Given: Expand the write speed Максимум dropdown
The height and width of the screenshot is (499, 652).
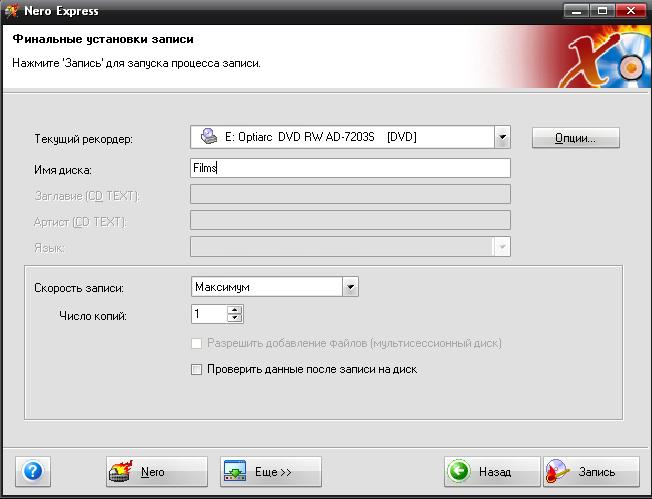Looking at the screenshot, I should [350, 287].
